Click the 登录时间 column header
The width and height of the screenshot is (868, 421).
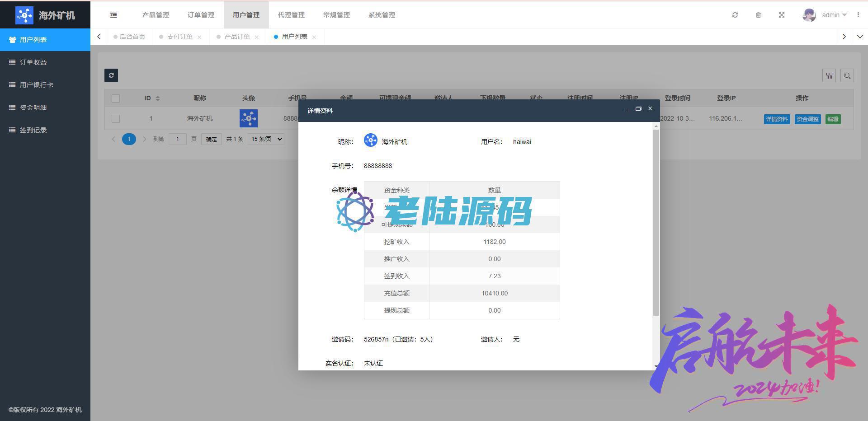(677, 98)
